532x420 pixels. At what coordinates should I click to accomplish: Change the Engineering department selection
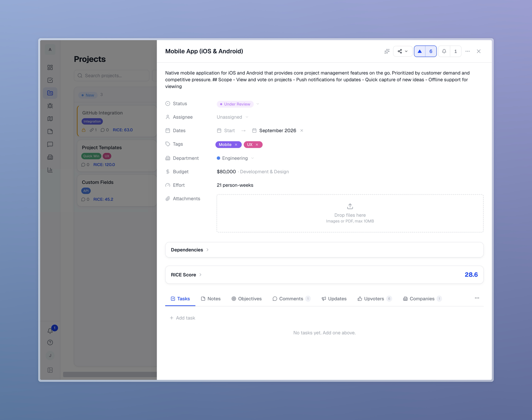[235, 158]
